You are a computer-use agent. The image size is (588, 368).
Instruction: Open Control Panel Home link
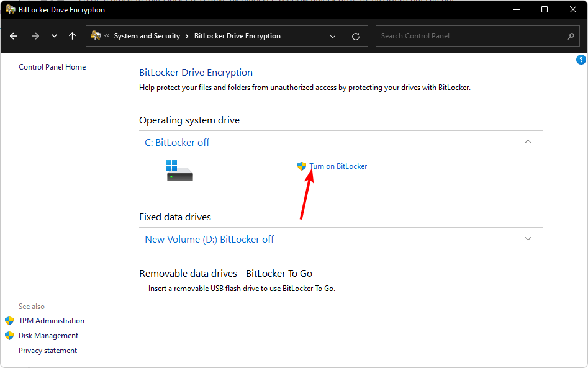pyautogui.click(x=52, y=66)
